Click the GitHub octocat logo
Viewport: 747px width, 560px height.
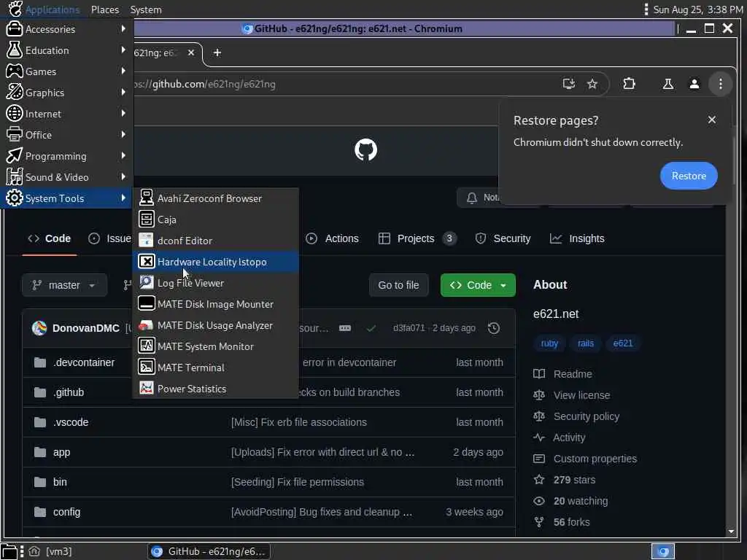click(x=366, y=149)
